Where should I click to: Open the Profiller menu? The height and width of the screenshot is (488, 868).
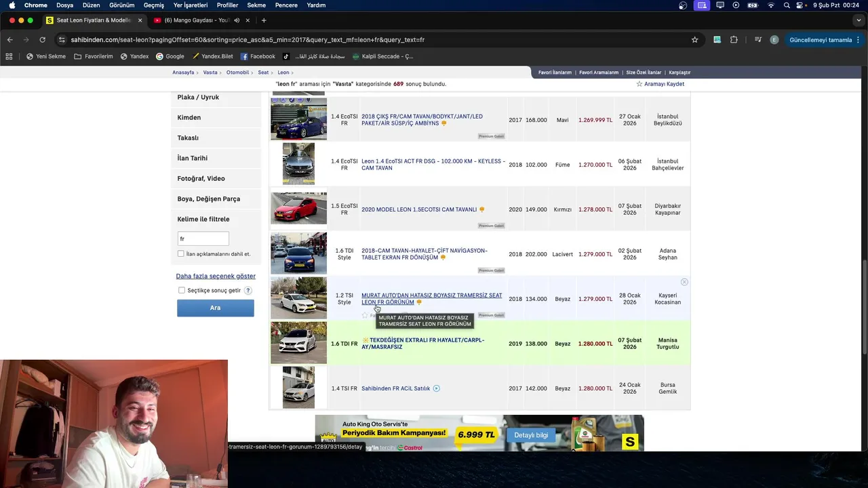(x=227, y=5)
